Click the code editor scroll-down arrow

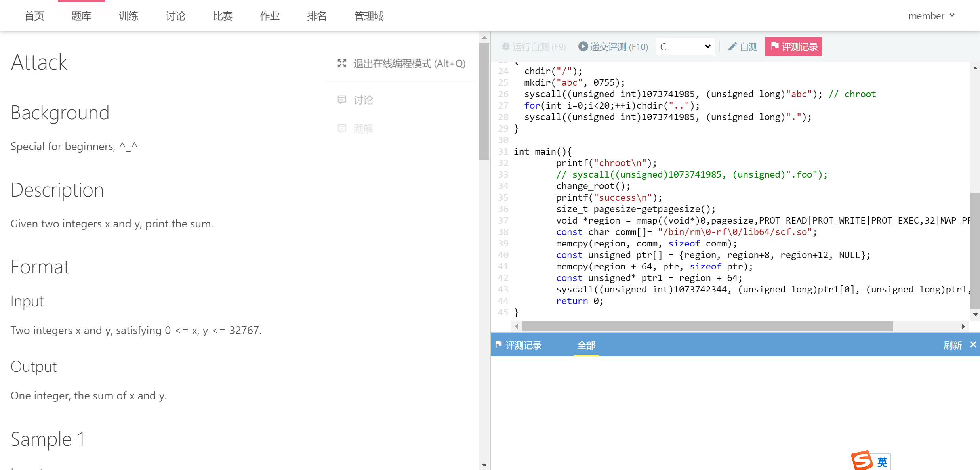click(975, 314)
